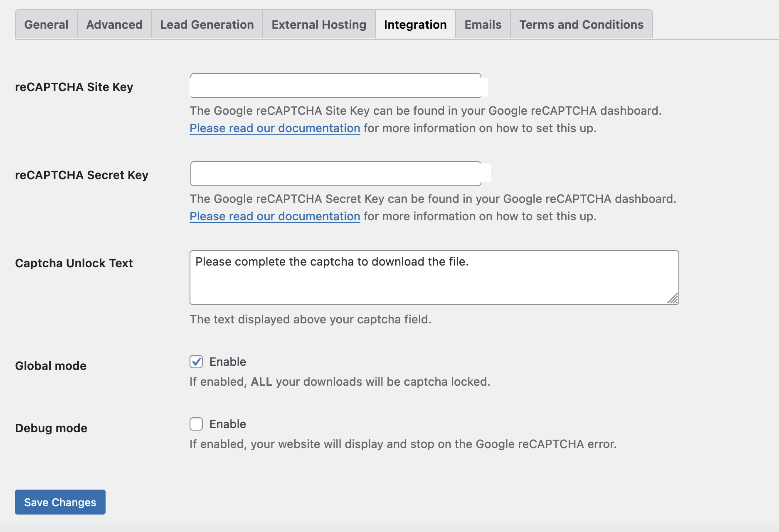
Task: Click into the Captcha Unlock Text area
Action: [x=434, y=278]
